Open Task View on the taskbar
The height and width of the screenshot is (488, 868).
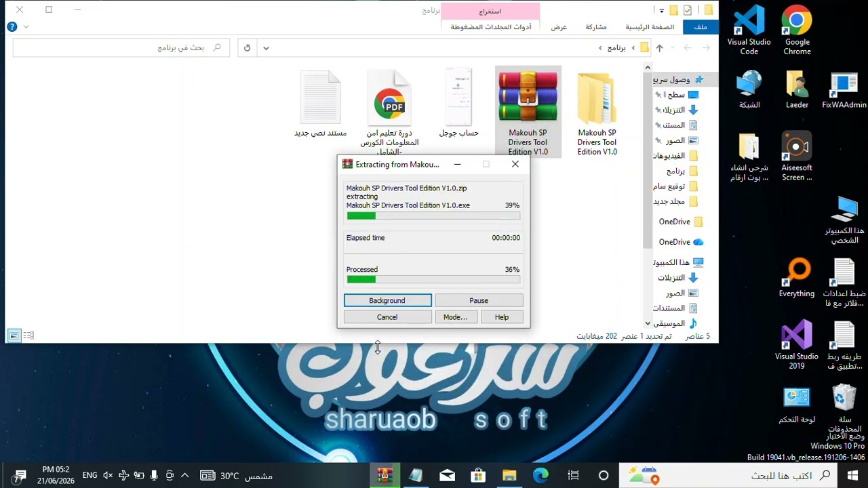(573, 475)
